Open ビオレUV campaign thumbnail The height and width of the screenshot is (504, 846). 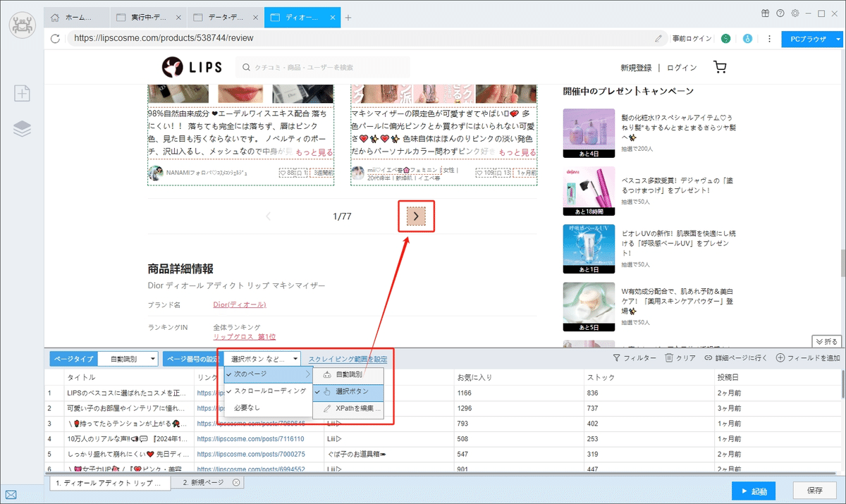pyautogui.click(x=588, y=250)
